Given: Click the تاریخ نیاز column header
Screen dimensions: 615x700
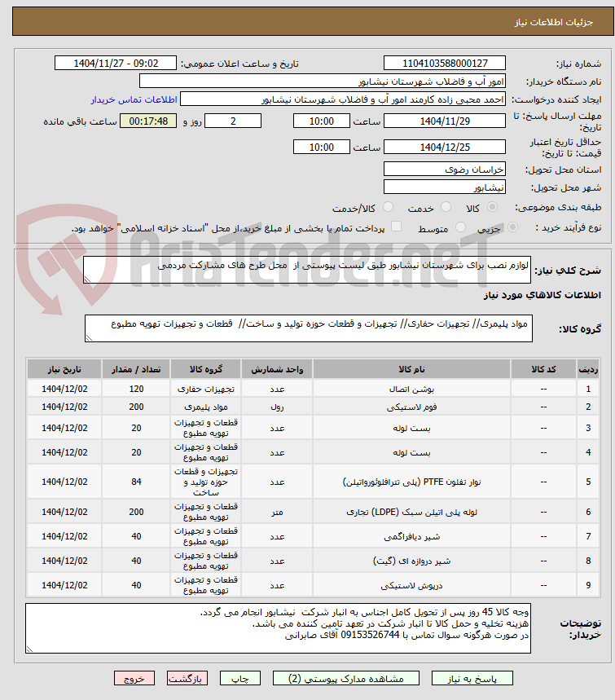Looking at the screenshot, I should click(x=64, y=369).
